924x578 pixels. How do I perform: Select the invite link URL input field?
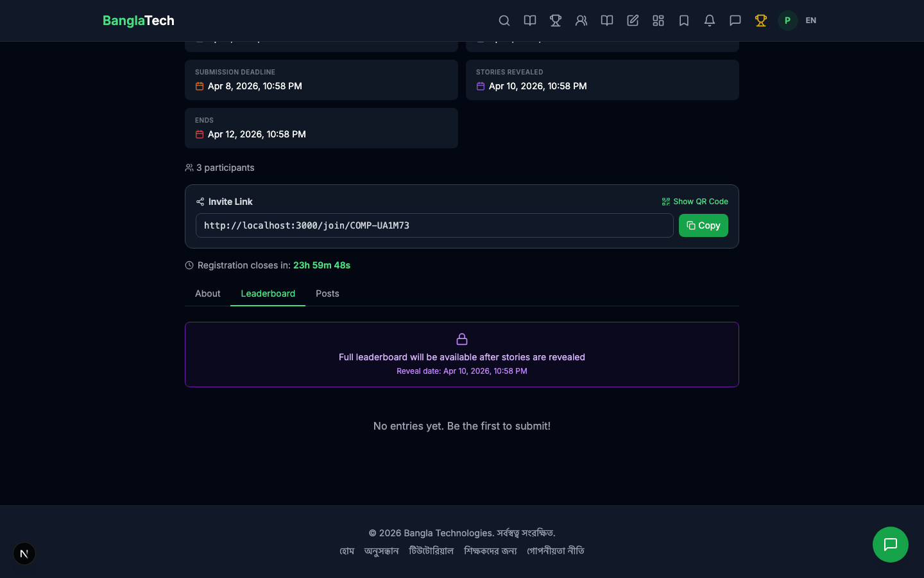point(434,225)
